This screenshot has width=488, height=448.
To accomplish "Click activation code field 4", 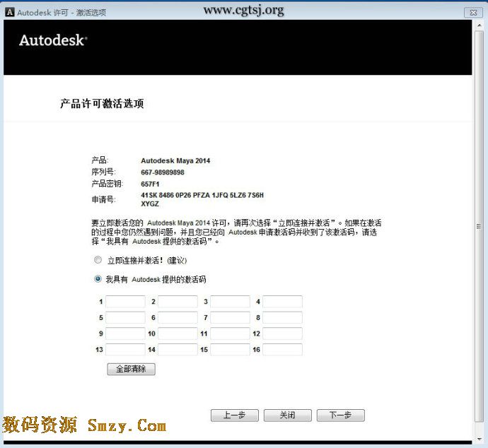I will pos(282,302).
